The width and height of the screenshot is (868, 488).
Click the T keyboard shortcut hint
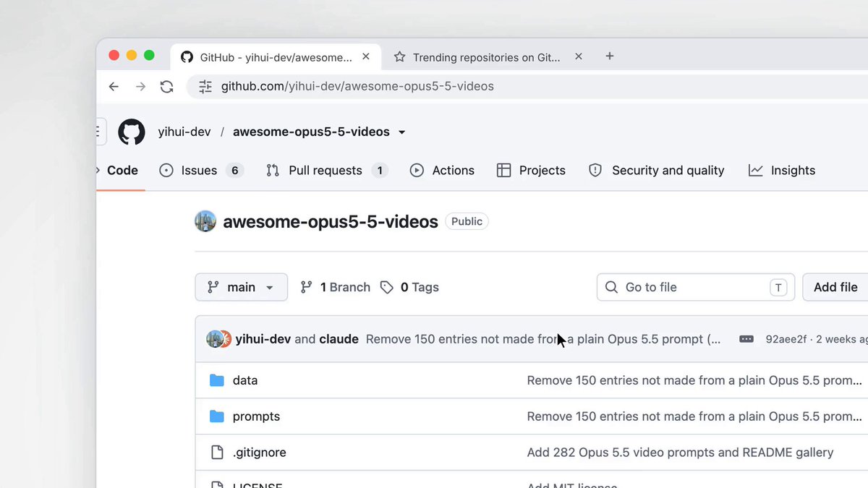[778, 287]
